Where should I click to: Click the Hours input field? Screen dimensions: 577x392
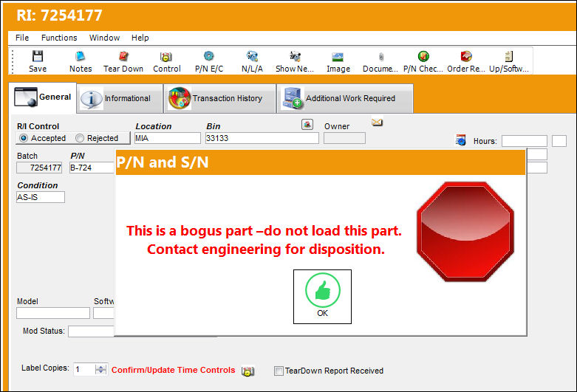pyautogui.click(x=525, y=141)
